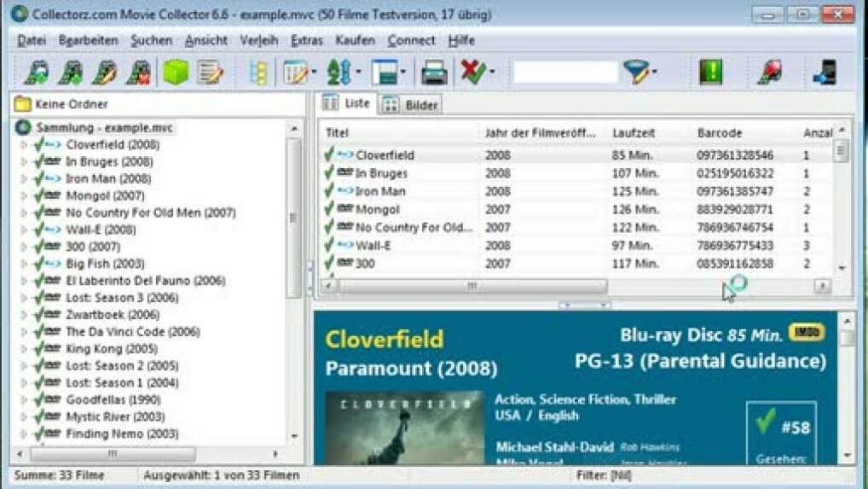The height and width of the screenshot is (489, 868).
Task: Open the filter funnel dropdown
Action: 638,73
